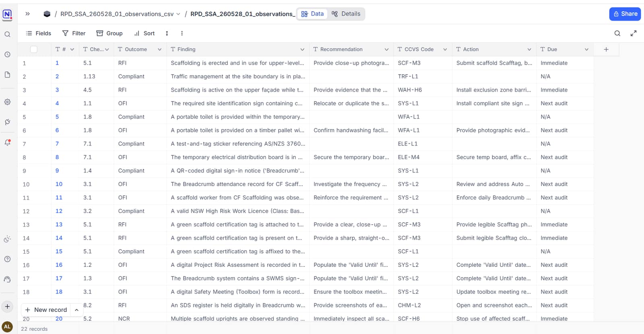
Task: Open T # column dropdown
Action: [72, 49]
